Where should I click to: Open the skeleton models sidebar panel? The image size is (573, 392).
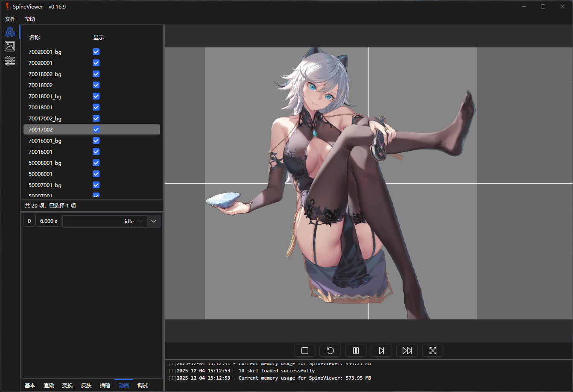tap(10, 32)
